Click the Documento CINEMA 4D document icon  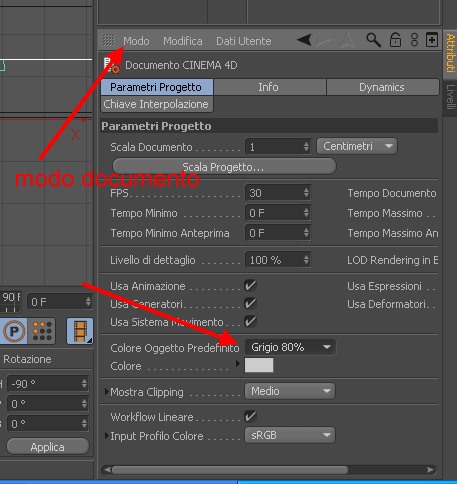point(111,65)
